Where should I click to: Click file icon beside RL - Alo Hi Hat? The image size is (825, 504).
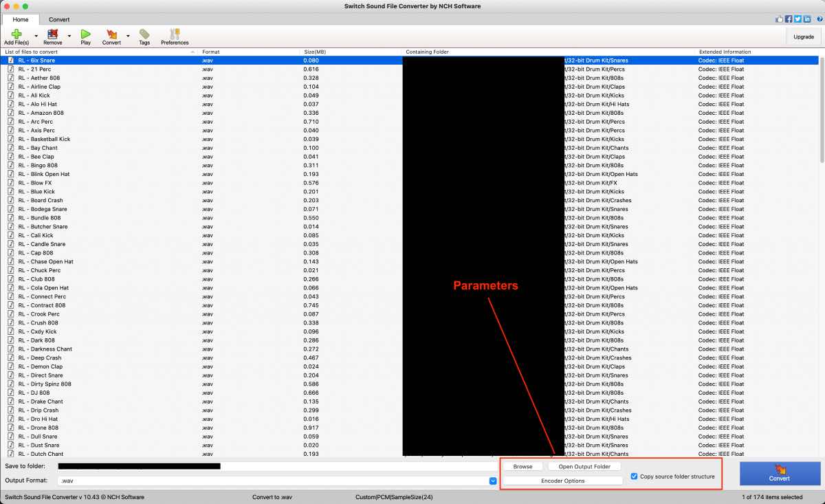click(x=10, y=104)
